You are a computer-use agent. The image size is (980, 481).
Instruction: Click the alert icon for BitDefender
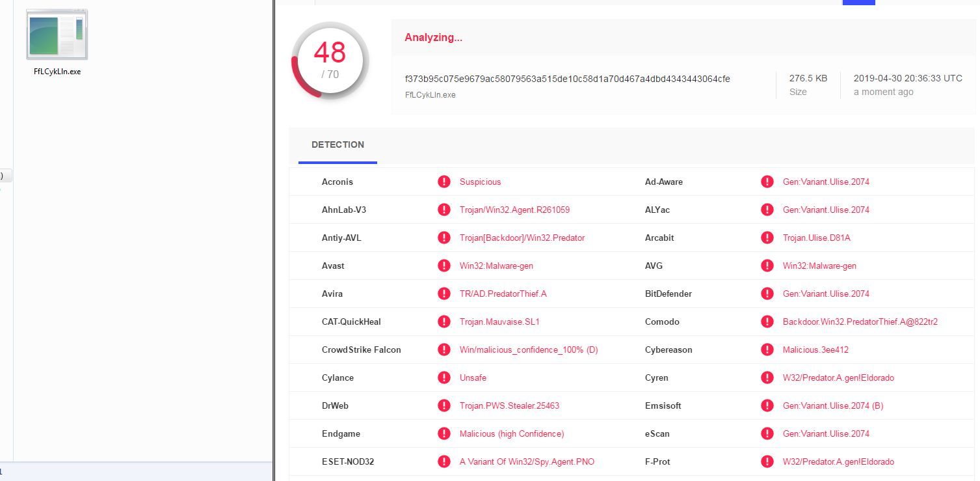(767, 294)
